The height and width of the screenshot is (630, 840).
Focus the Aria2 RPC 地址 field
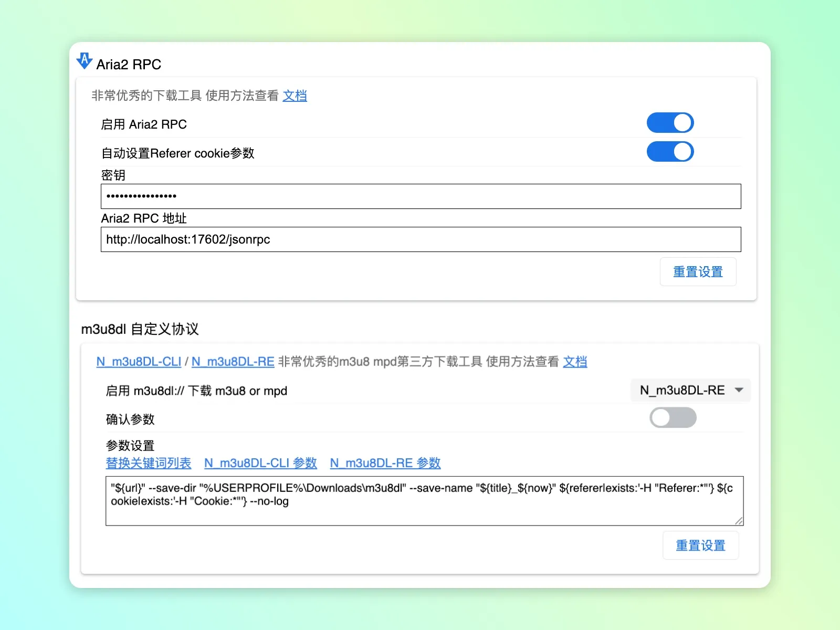point(421,239)
